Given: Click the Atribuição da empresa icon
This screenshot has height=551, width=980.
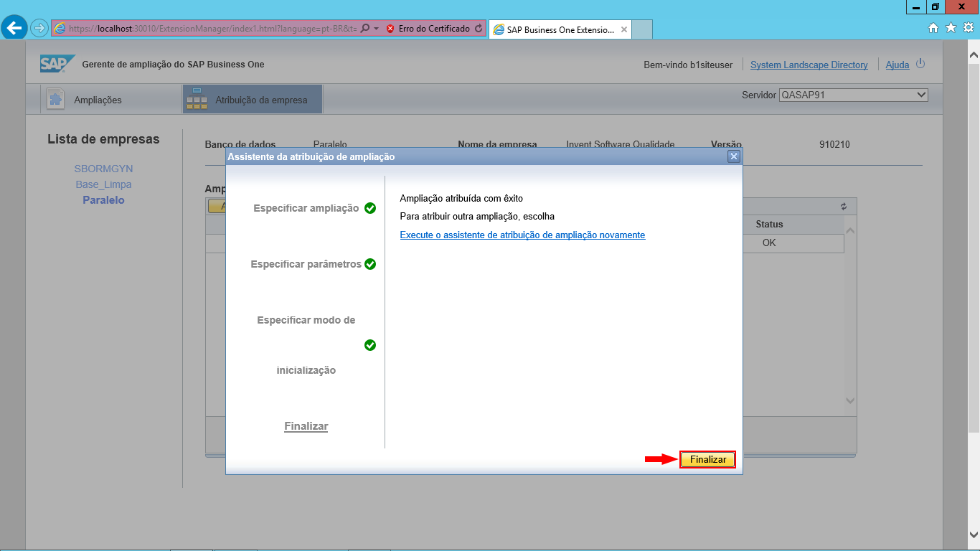Looking at the screenshot, I should tap(197, 99).
